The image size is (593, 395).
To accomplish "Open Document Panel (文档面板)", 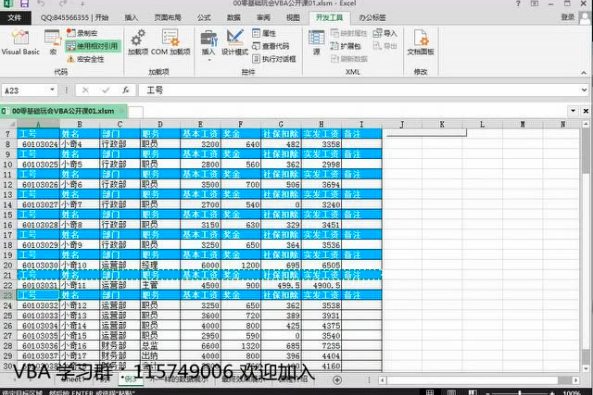I will tap(420, 42).
